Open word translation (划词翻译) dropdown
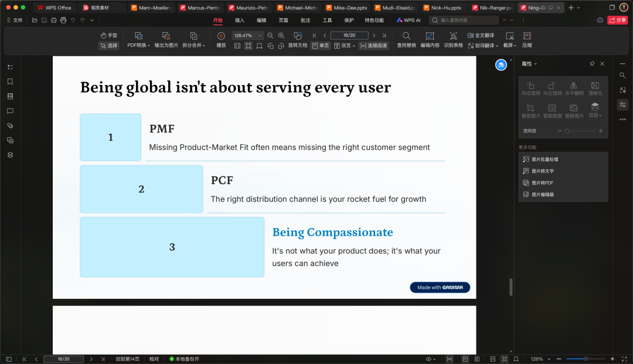The image size is (633, 364). tap(483, 46)
